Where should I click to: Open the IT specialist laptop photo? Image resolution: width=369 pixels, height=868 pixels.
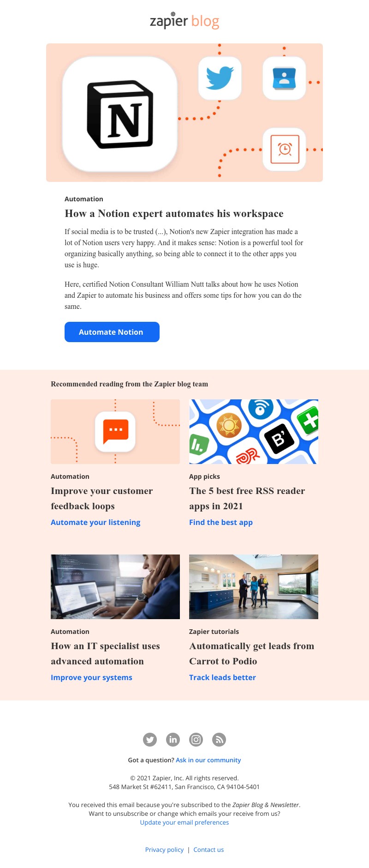pyautogui.click(x=115, y=587)
